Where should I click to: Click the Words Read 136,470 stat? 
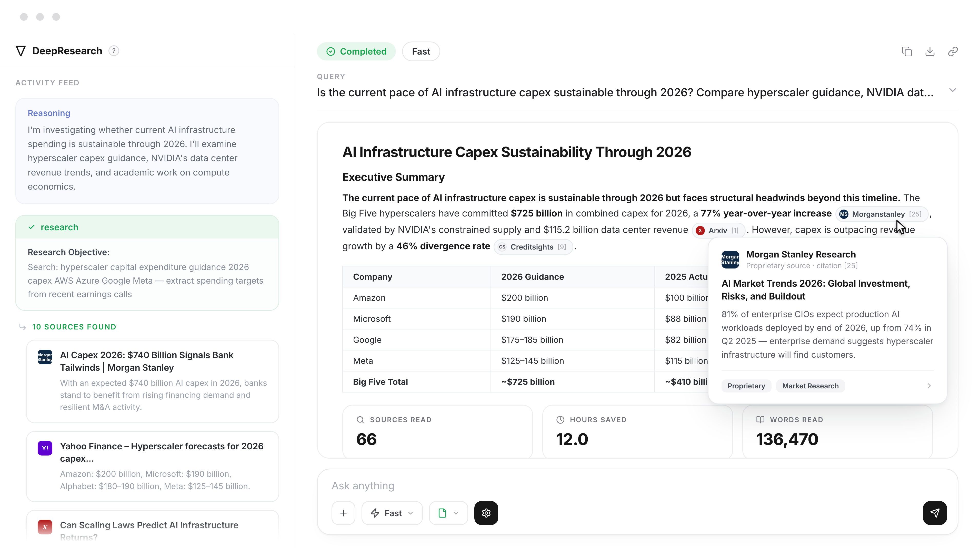[x=837, y=432]
